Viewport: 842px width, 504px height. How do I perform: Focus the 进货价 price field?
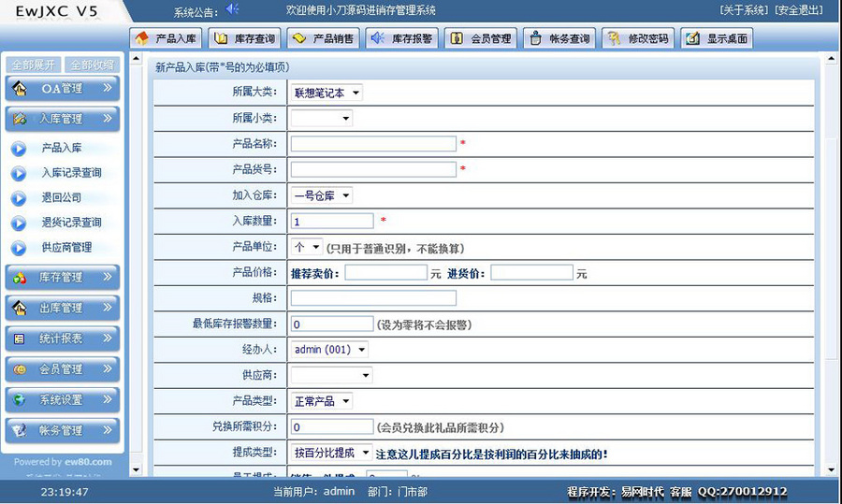(531, 273)
